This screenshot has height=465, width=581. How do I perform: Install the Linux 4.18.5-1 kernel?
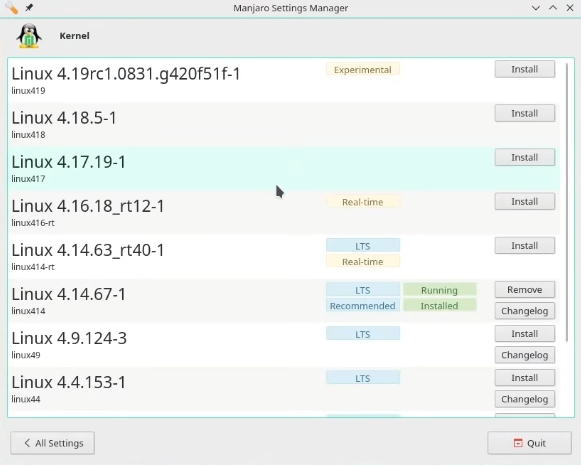[x=525, y=113]
